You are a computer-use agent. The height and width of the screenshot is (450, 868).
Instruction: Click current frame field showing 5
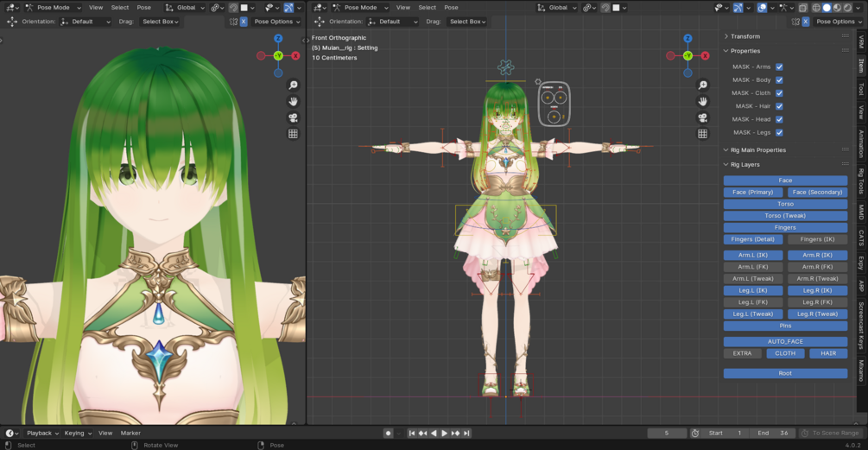point(667,434)
